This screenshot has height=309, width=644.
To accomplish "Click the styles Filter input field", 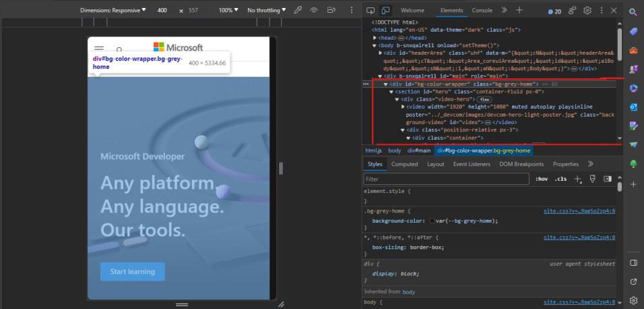I will pyautogui.click(x=445, y=179).
